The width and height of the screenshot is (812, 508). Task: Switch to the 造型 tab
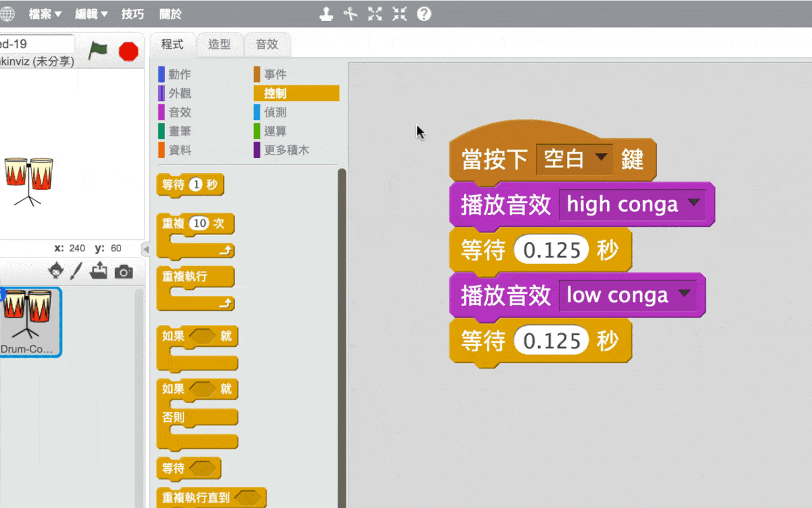pos(220,45)
